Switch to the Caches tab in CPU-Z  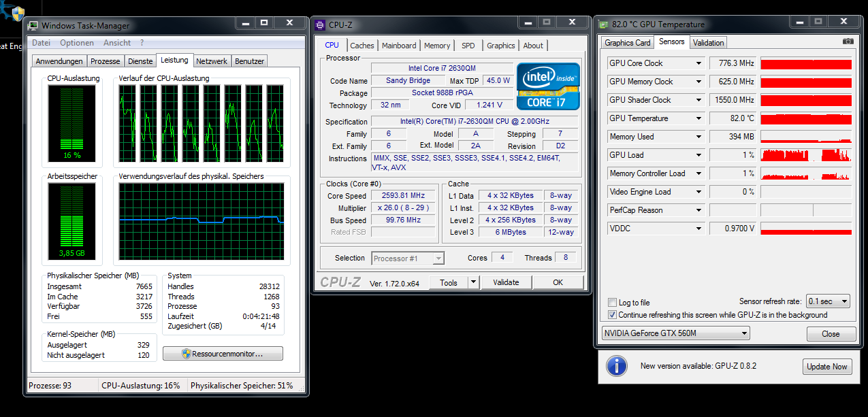pyautogui.click(x=362, y=46)
